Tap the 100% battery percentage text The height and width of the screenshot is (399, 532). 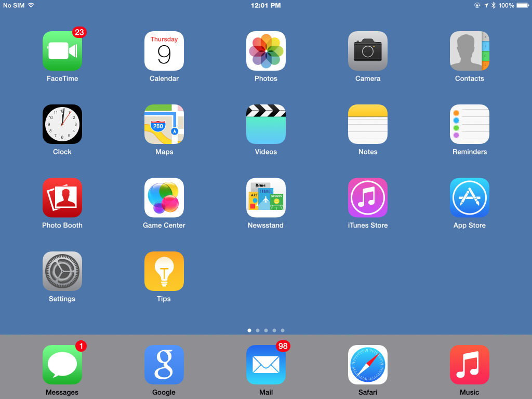pos(506,5)
